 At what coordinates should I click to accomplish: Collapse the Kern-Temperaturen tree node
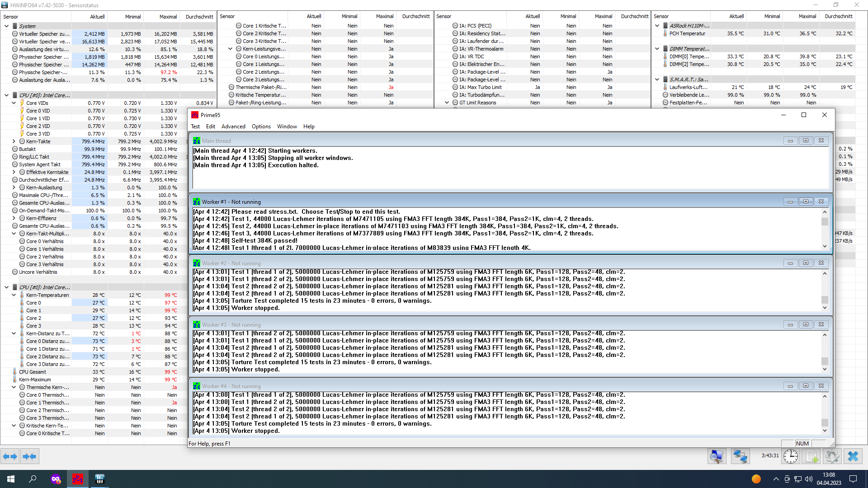pos(14,295)
